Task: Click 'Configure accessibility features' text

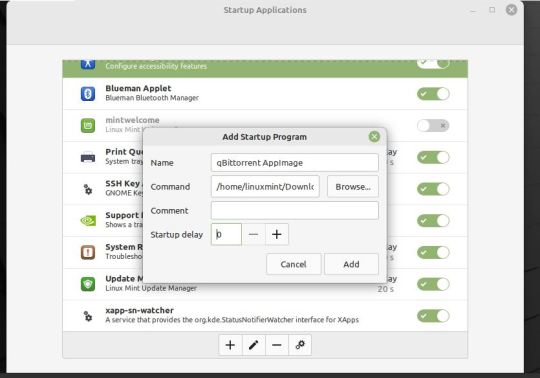Action: 156,66
